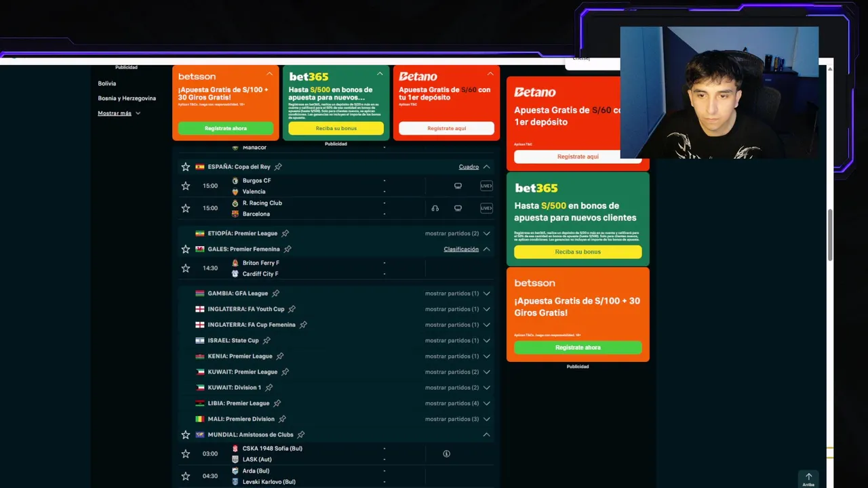Click Reciba su bonus in sidebar bet365 ad
Viewport: 868px width, 488px height.
click(578, 252)
